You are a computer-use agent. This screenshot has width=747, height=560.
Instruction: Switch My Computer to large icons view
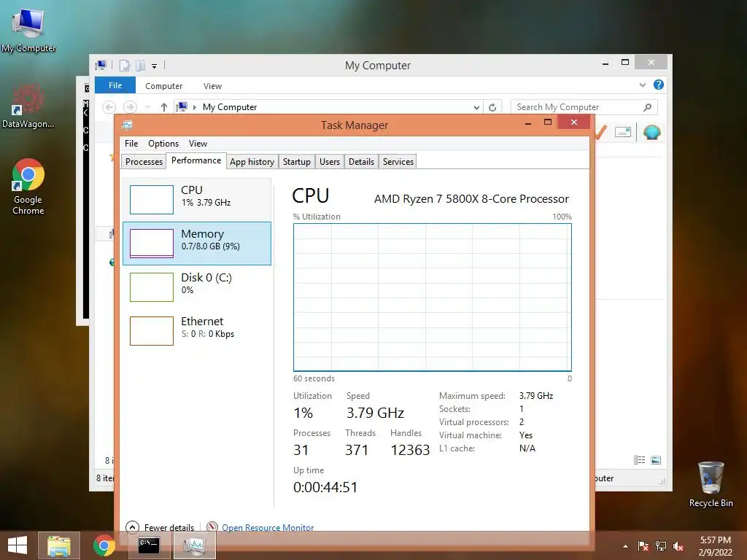[656, 459]
